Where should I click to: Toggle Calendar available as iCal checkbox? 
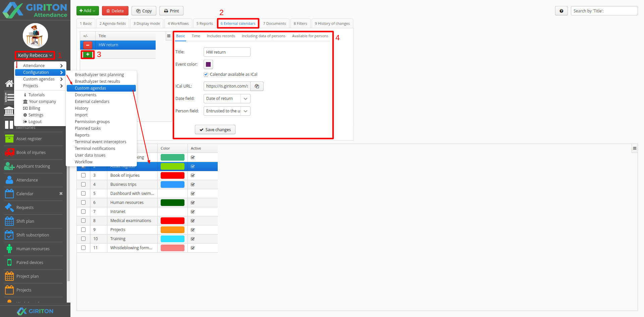tap(206, 74)
